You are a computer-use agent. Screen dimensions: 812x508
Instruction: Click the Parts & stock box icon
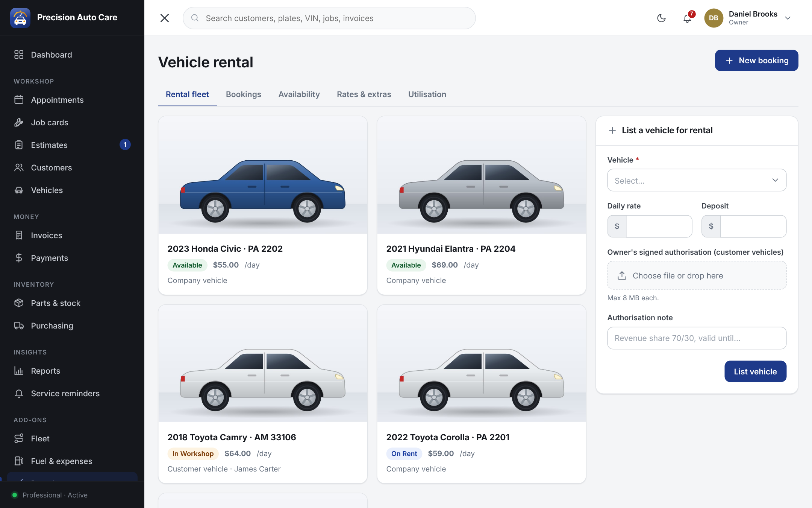point(19,303)
